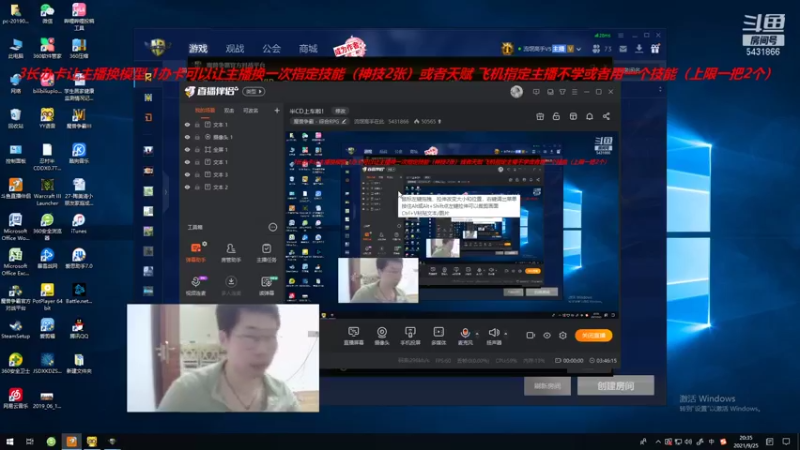
Task: Share the live room via share icon
Action: click(606, 116)
